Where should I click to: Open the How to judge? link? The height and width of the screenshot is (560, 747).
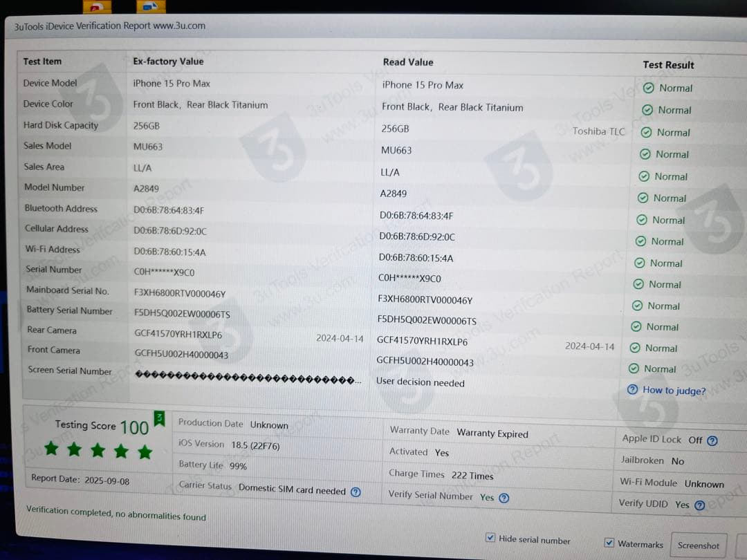click(x=674, y=391)
